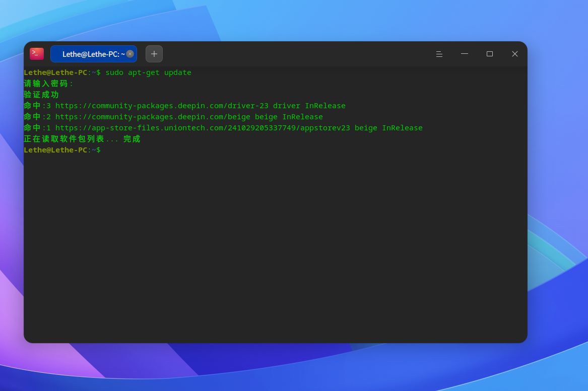588x391 pixels.
Task: Click the last Lethe@Lethe-PC prompt line
Action: click(62, 150)
